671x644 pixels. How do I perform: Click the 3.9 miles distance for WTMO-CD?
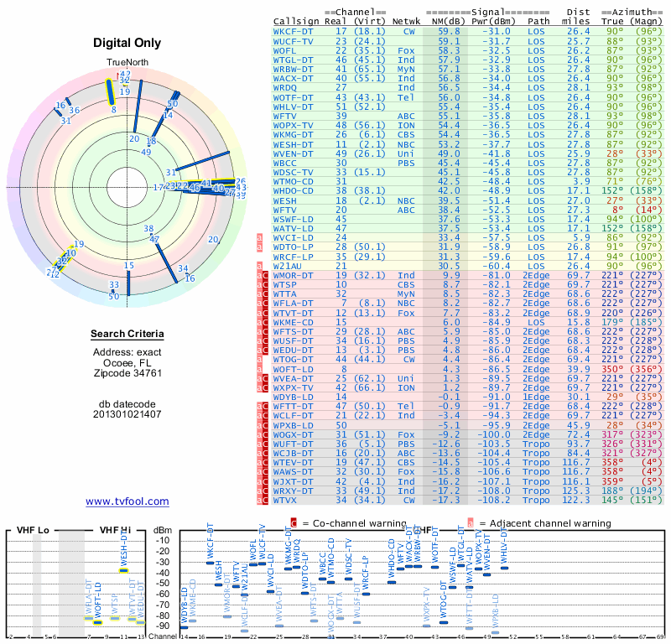tap(581, 181)
